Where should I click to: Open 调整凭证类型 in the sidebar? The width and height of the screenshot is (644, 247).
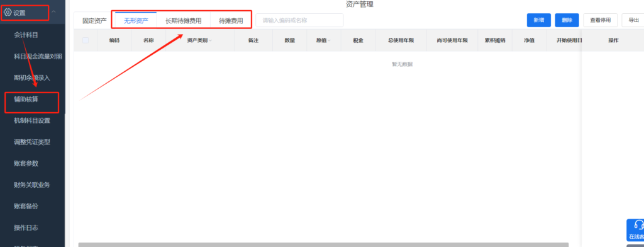tap(32, 142)
